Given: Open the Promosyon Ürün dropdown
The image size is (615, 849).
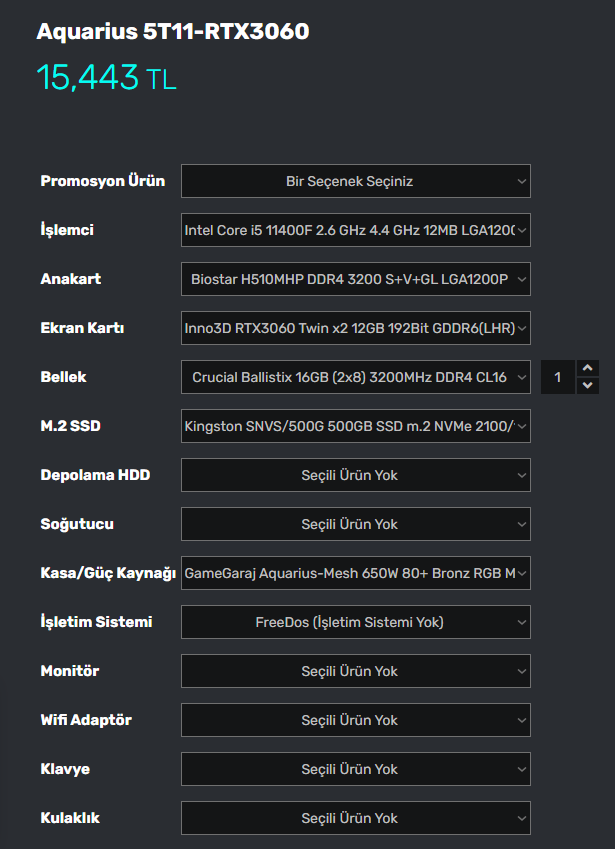Looking at the screenshot, I should [x=355, y=181].
